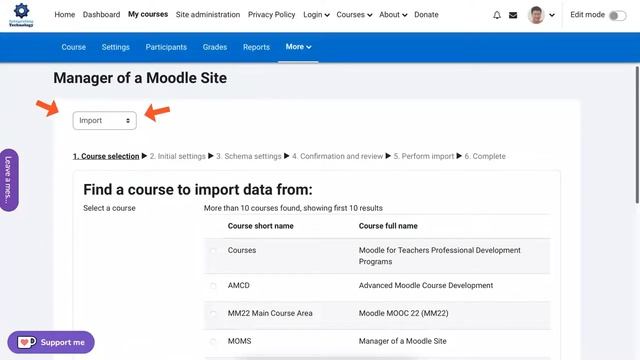Click Advanced Moodle Course Development text
Image resolution: width=640 pixels, height=360 pixels.
426,286
